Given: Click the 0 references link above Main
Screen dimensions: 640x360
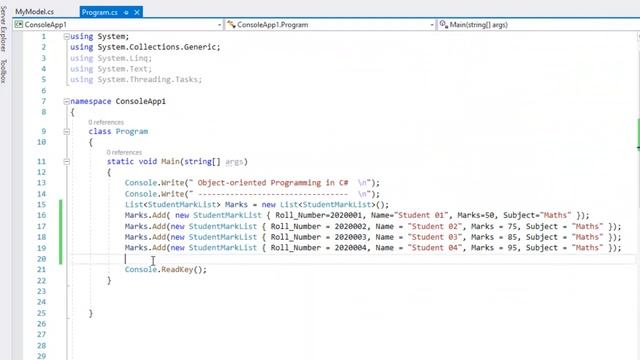Looking at the screenshot, I should pyautogui.click(x=124, y=152).
